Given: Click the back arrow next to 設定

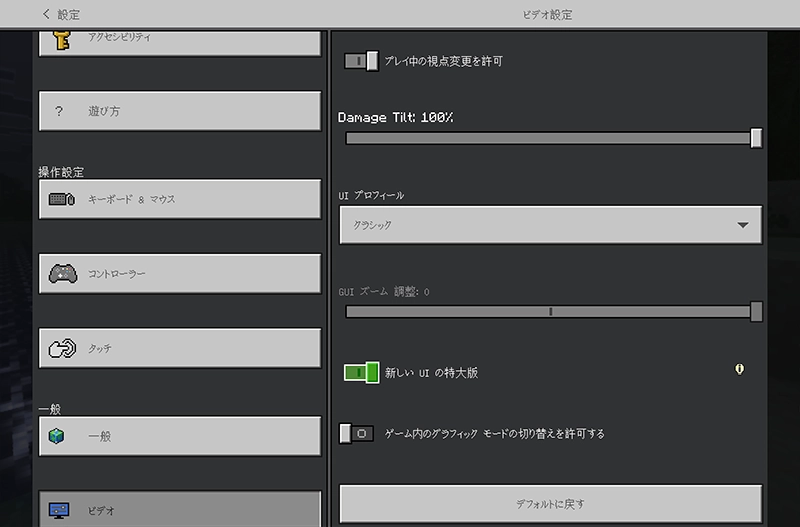Looking at the screenshot, I should [46, 14].
